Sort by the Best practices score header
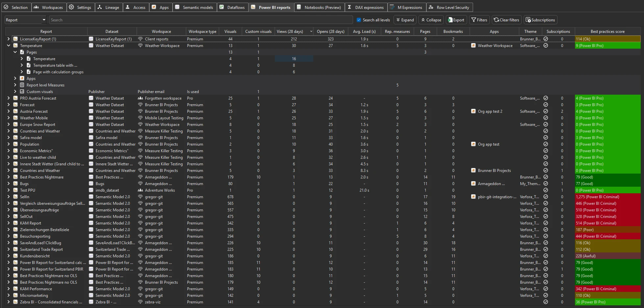The image size is (644, 308). [607, 32]
